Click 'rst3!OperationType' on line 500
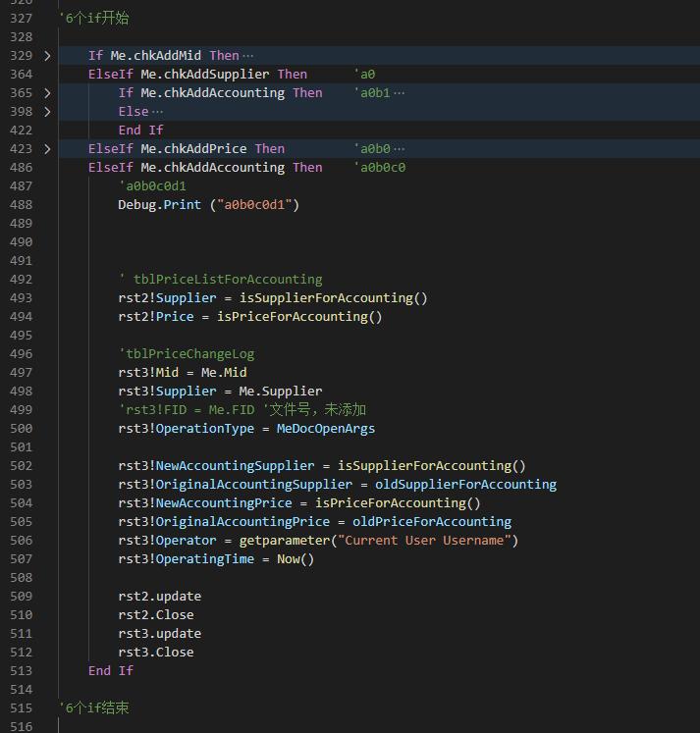Screen dimensions: 700x733 tap(187, 429)
